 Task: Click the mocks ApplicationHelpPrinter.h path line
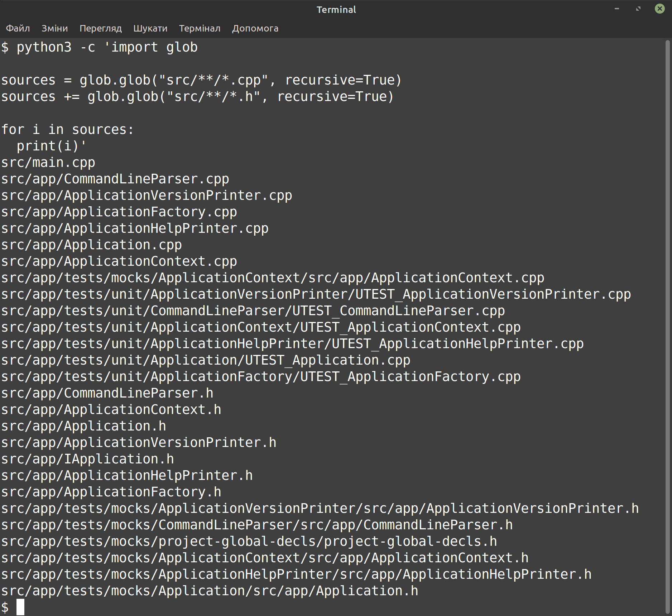(297, 574)
